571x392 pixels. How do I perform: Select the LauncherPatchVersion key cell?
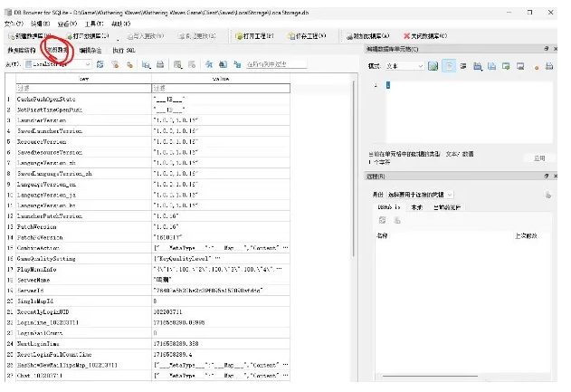click(x=84, y=216)
